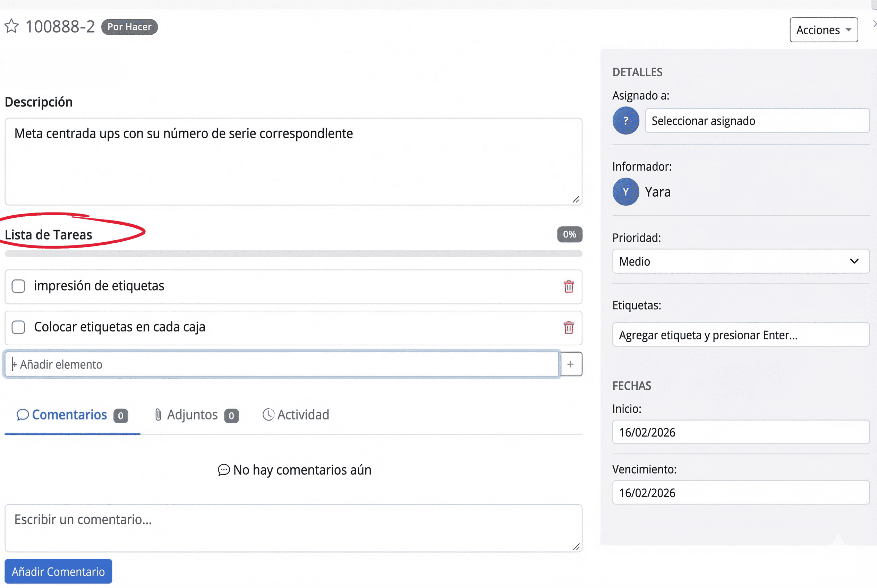This screenshot has width=877, height=588.
Task: Delete the 'Colocar etiquetas en cada caja' item
Action: pyautogui.click(x=569, y=327)
